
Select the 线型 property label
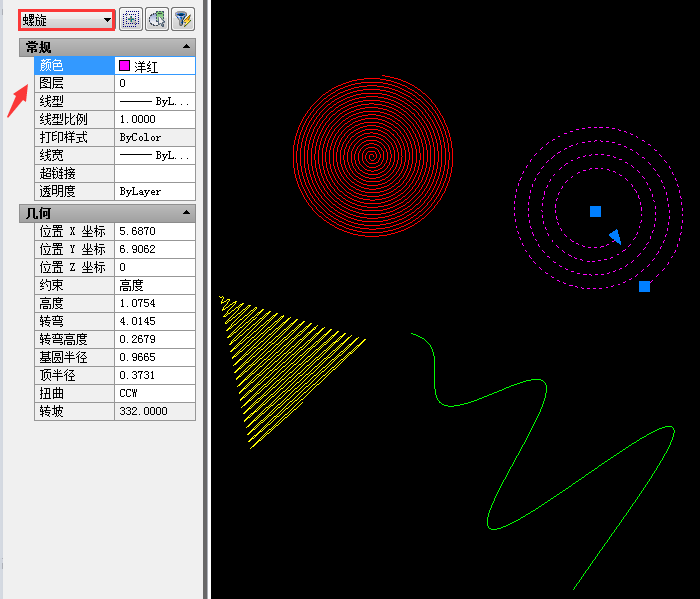(74, 101)
